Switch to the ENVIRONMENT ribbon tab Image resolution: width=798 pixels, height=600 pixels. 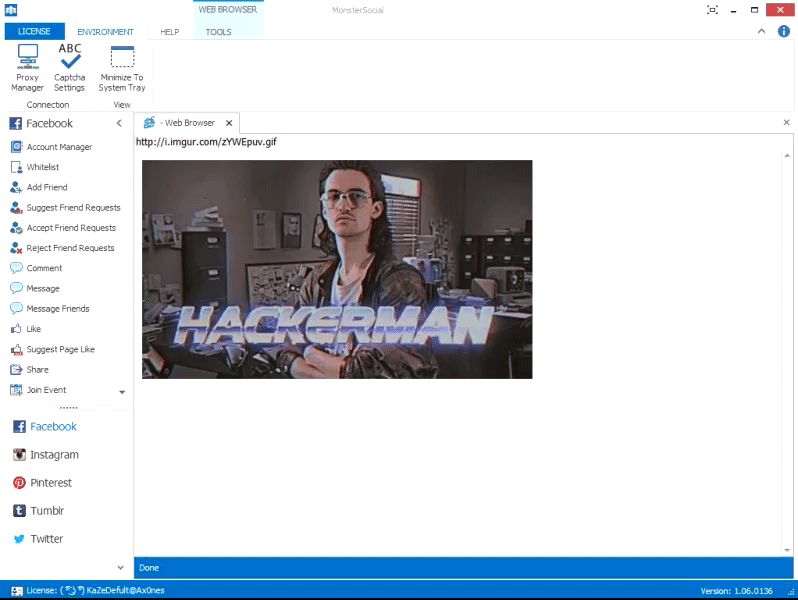pyautogui.click(x=105, y=32)
